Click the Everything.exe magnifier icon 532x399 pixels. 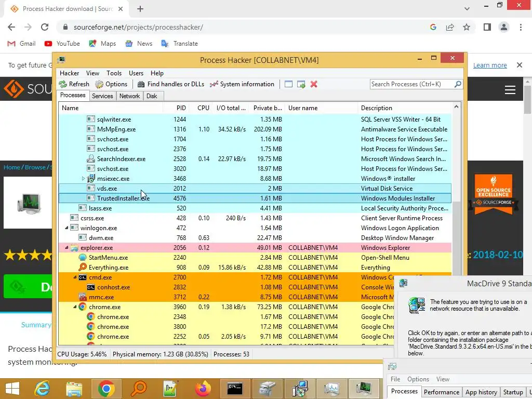click(x=83, y=267)
